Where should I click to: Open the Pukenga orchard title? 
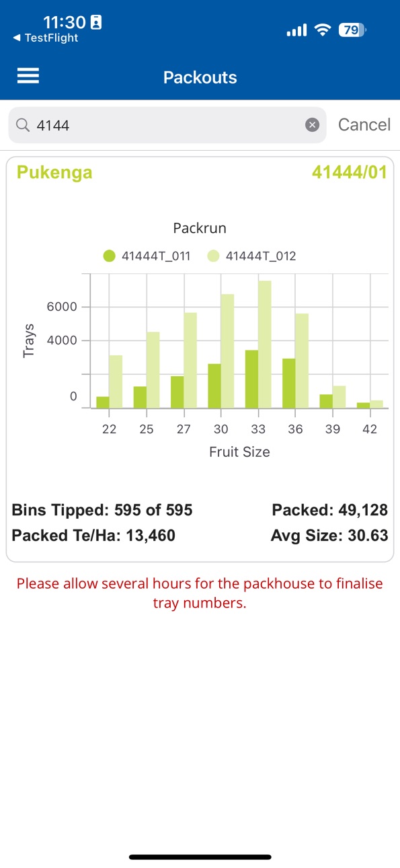(x=54, y=173)
